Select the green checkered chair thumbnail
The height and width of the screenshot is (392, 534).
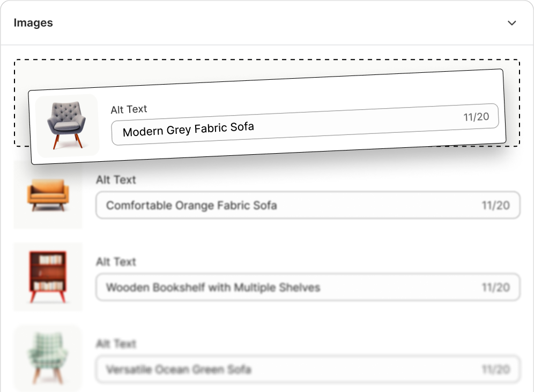pos(48,358)
